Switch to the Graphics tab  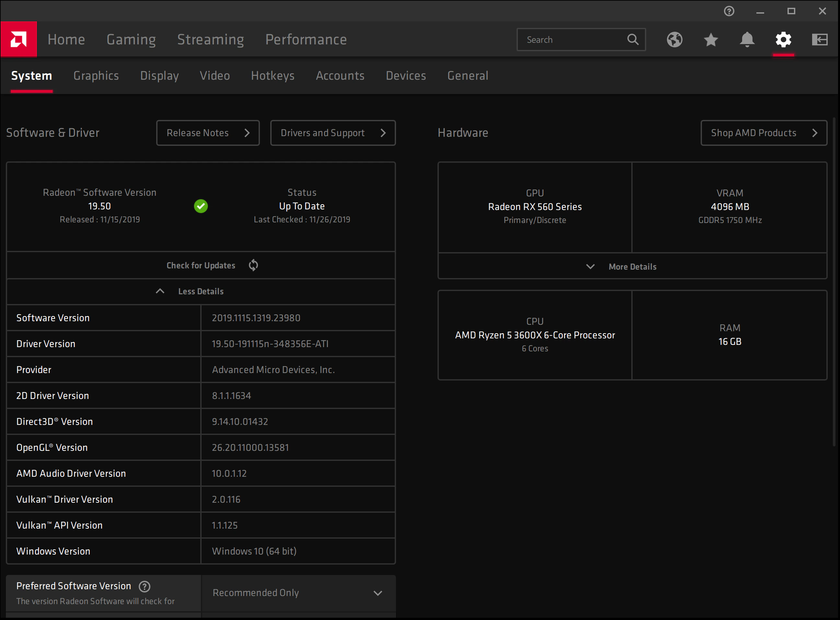pos(96,76)
